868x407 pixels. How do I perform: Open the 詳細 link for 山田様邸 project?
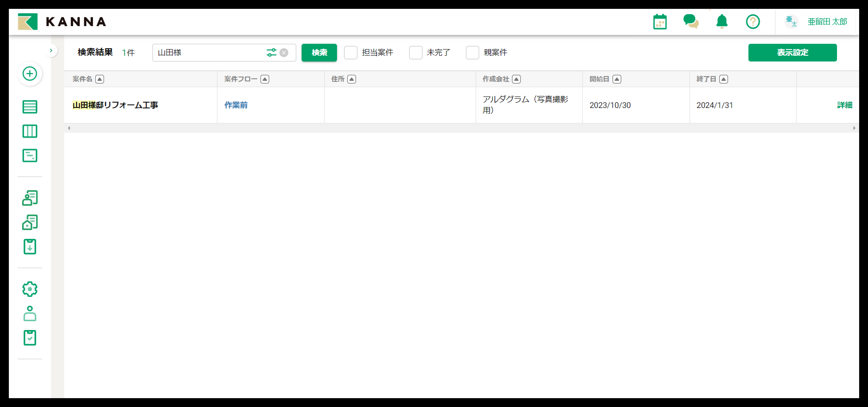coord(844,105)
